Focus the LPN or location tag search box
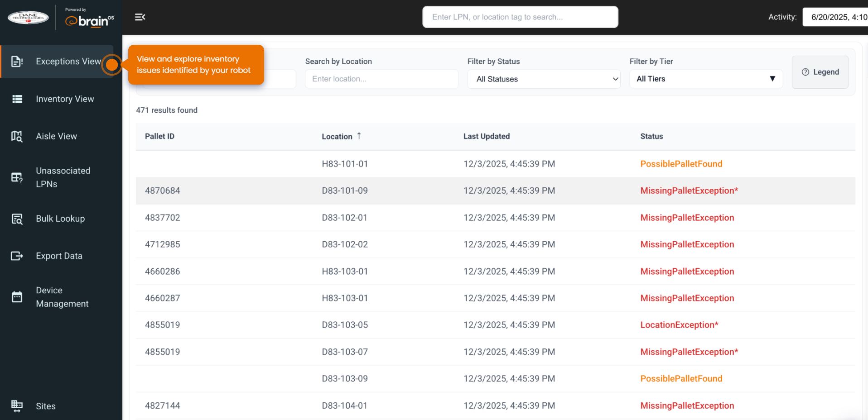Screen dimensions: 868x420 pos(520,17)
